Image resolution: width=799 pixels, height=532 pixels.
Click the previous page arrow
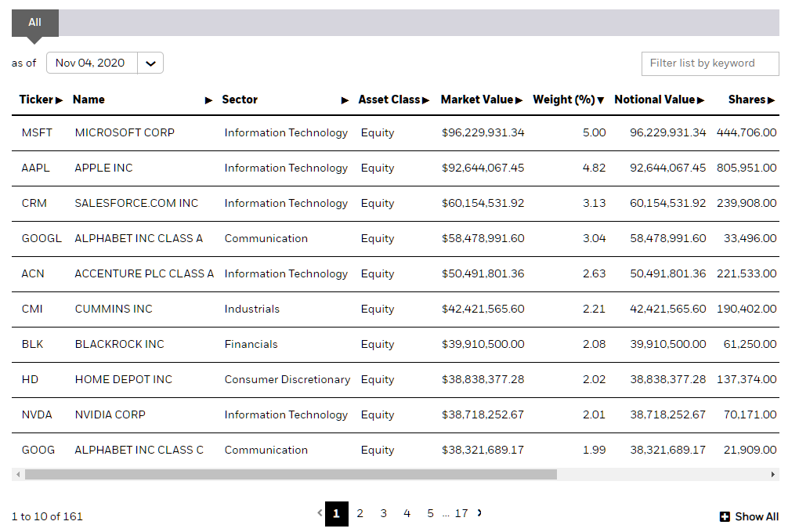coord(320,512)
